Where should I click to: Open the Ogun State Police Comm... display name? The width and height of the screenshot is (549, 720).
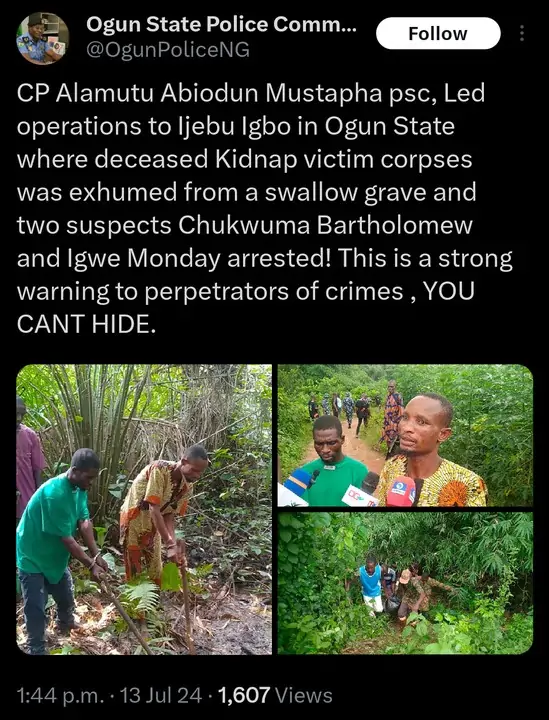221,25
